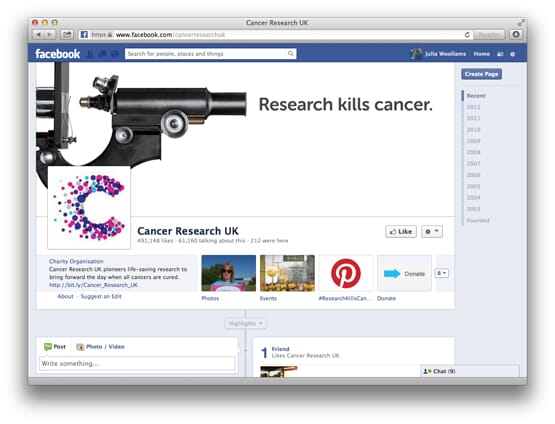Viewport: 555px width, 424px height.
Task: Click the Safari reload page icon
Action: (467, 35)
